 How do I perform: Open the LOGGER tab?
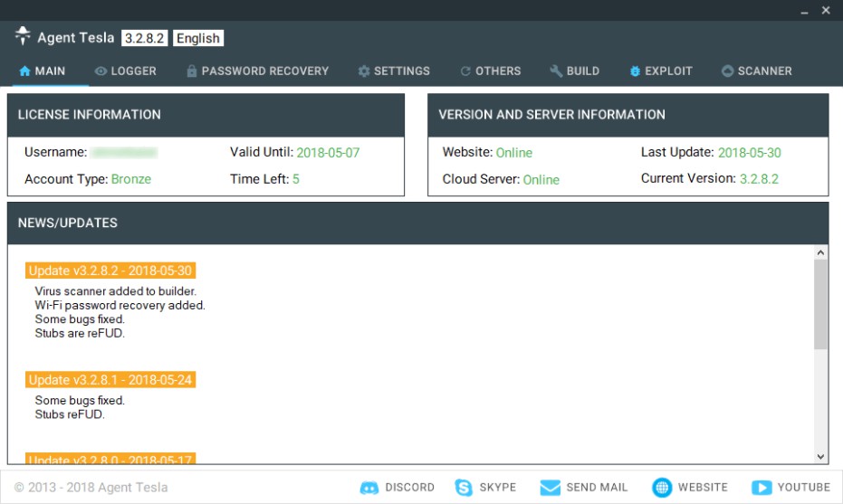point(125,71)
